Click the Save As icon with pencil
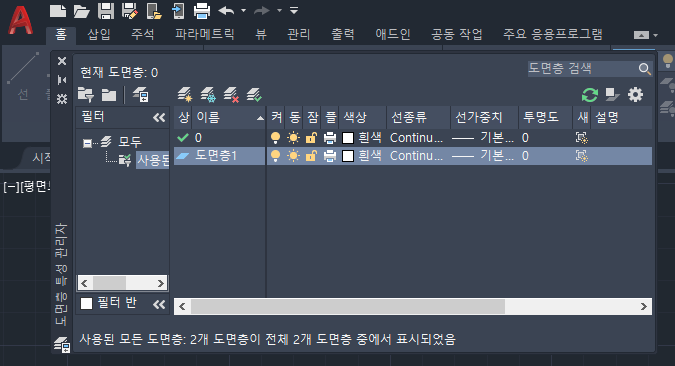The image size is (675, 366). pos(130,11)
